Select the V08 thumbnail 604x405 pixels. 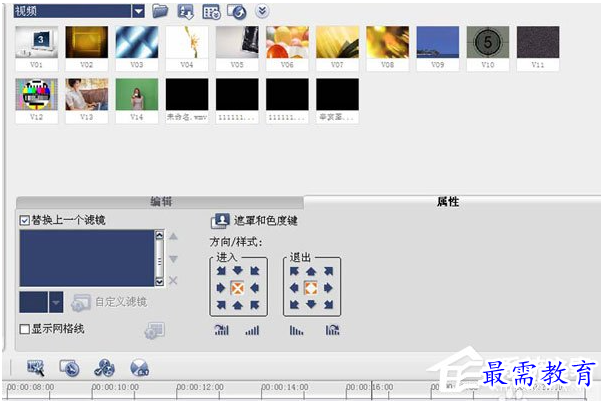click(388, 42)
